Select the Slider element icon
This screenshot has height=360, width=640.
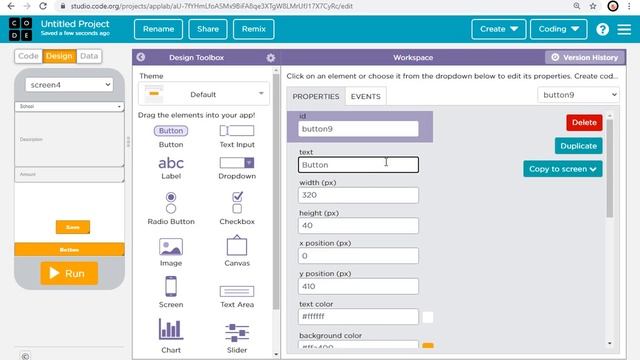(237, 332)
